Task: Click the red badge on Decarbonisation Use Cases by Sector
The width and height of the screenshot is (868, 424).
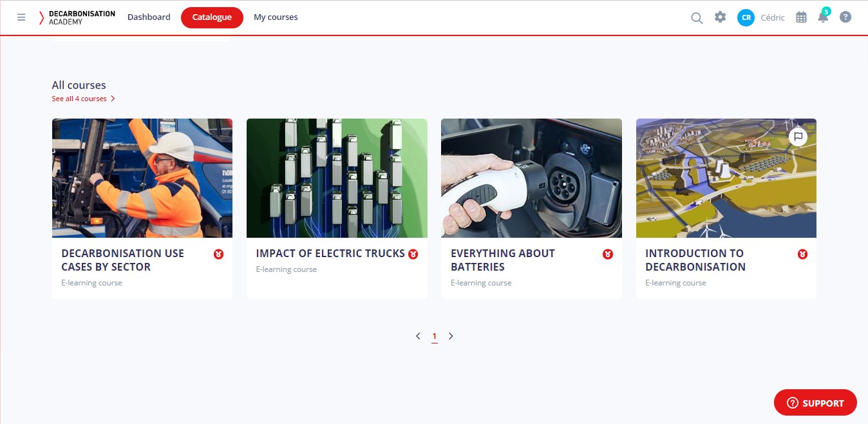Action: coord(218,255)
